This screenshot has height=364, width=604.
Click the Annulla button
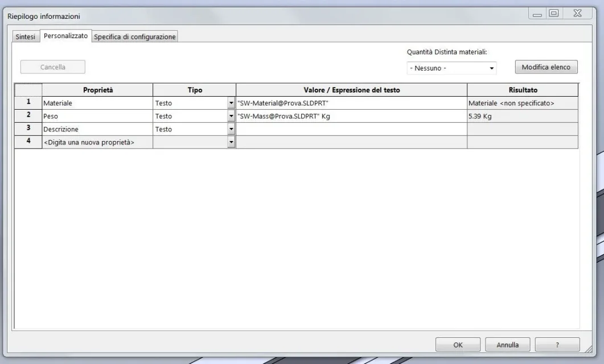click(508, 345)
